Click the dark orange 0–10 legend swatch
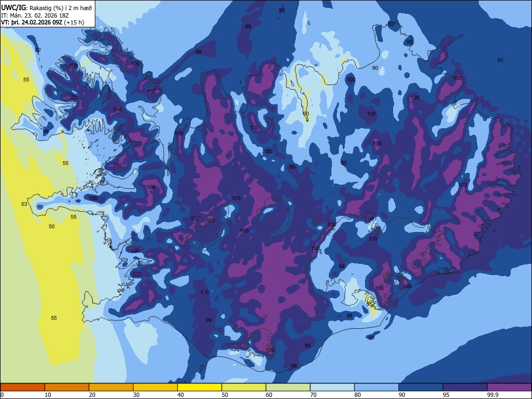532x399 pixels. (x=22, y=387)
